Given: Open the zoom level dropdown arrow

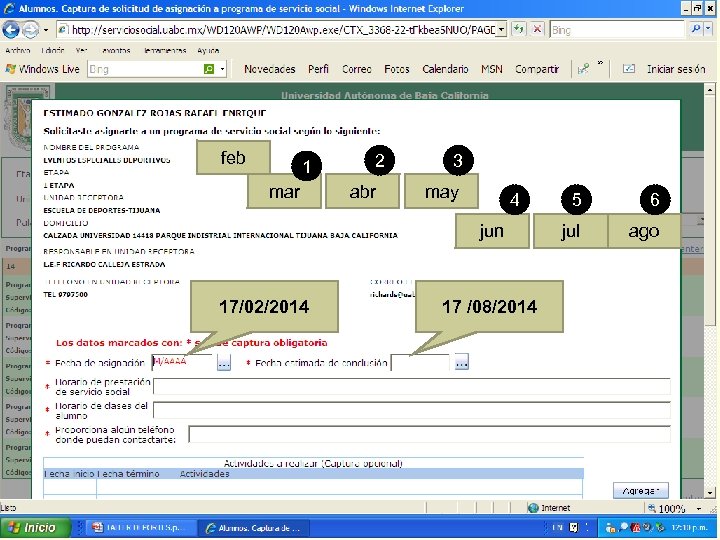Looking at the screenshot, I should click(699, 508).
